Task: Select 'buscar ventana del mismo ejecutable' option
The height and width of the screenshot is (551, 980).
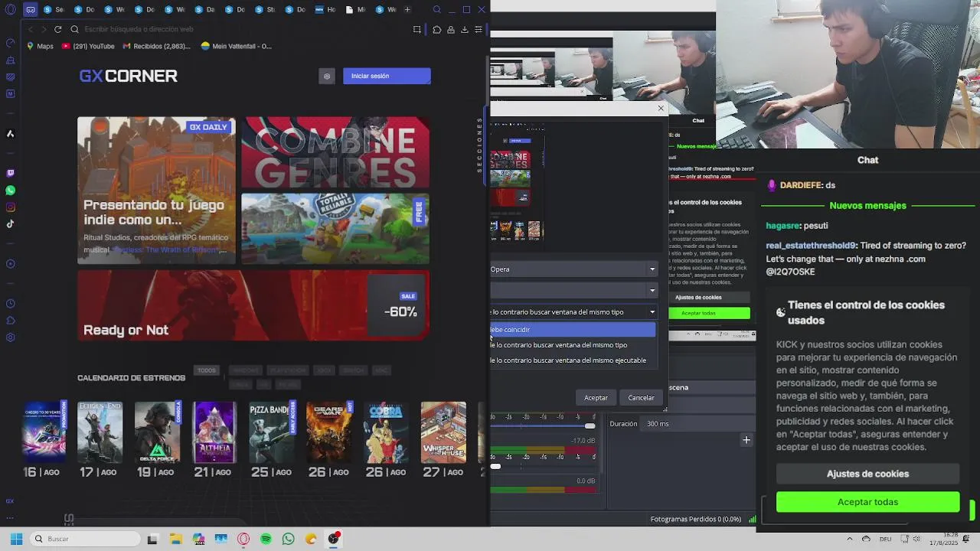Action: (x=573, y=360)
